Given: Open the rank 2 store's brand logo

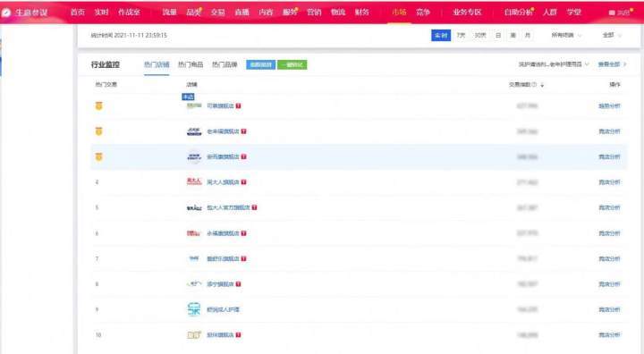Looking at the screenshot, I should click(x=194, y=131).
